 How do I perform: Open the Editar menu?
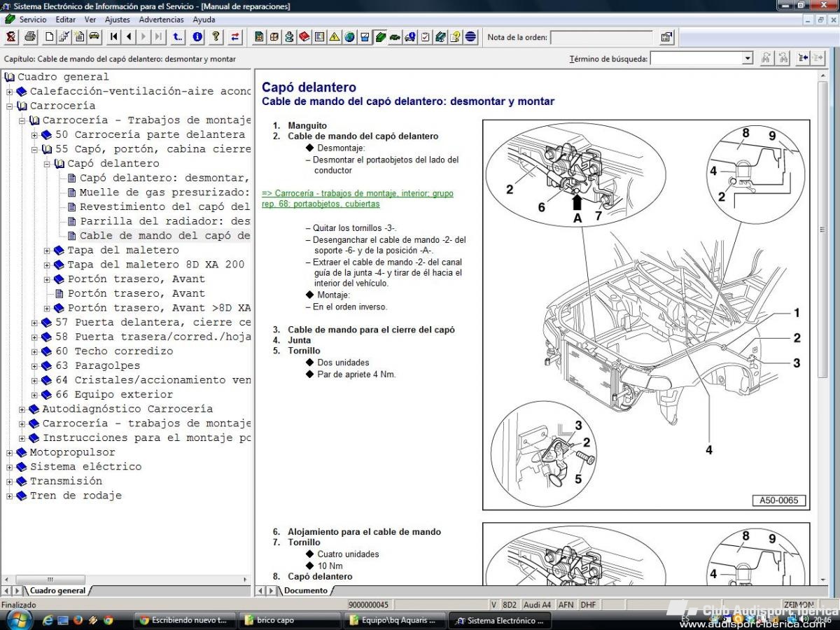(x=66, y=20)
